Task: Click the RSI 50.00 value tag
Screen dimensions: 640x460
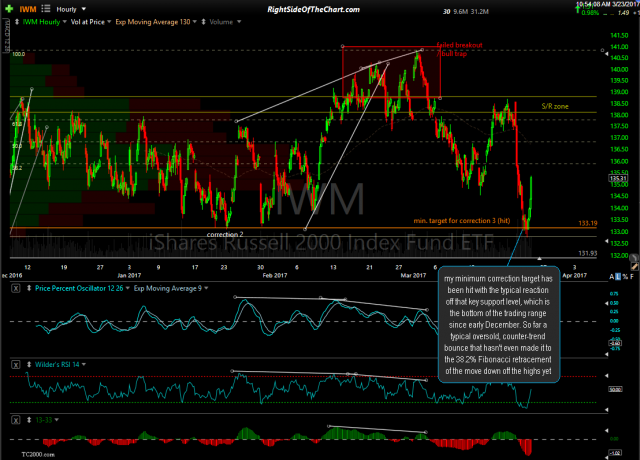Action: click(x=615, y=389)
